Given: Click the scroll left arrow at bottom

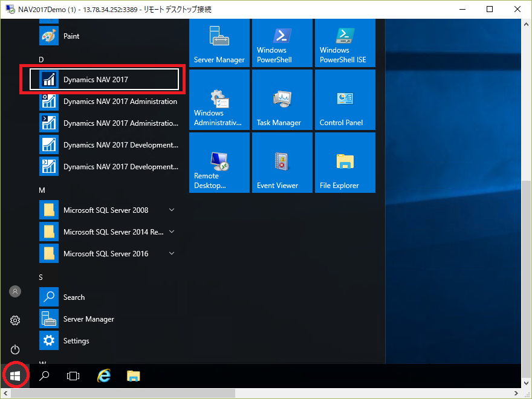Looking at the screenshot, I should tap(5, 393).
